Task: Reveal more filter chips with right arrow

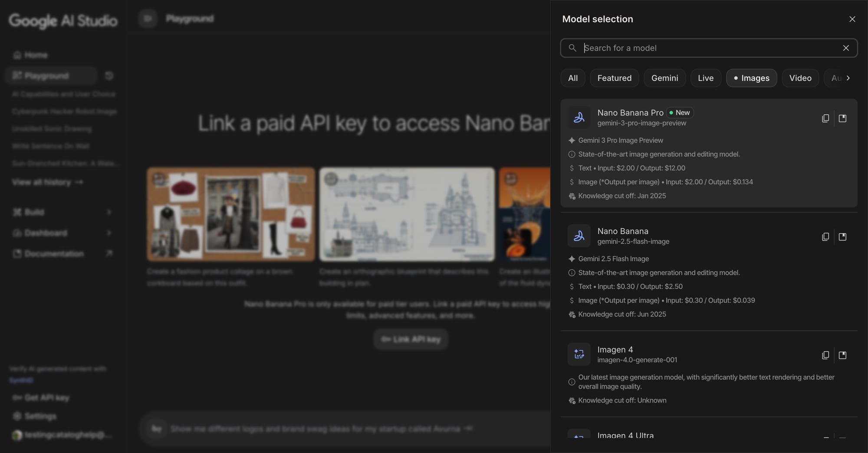Action: click(x=849, y=78)
